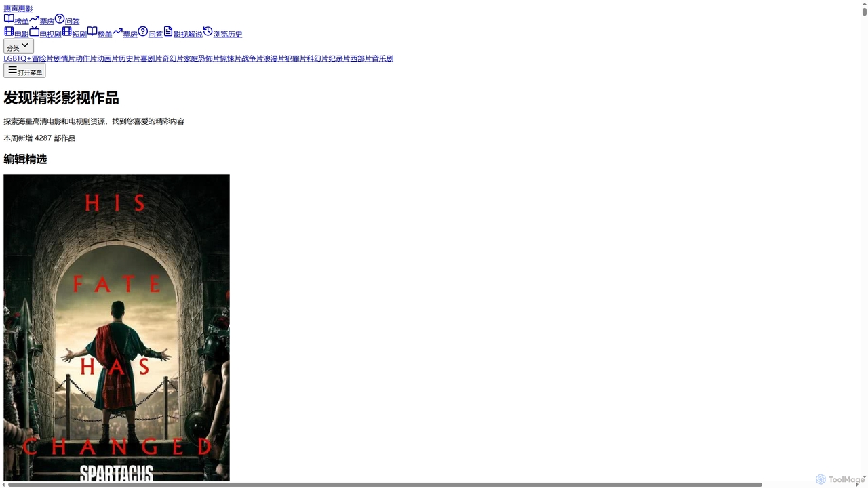Image resolution: width=868 pixels, height=488 pixels.
Task: Click the question mark icon for 问答 under the logo
Action: coord(60,19)
